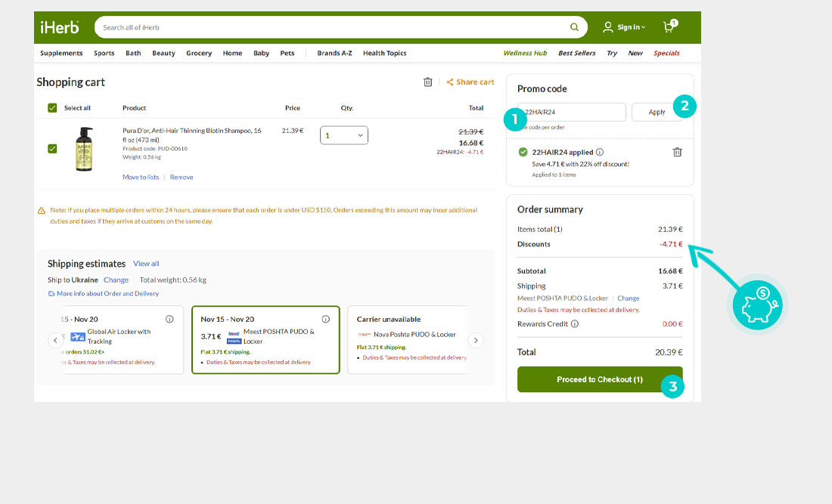The width and height of the screenshot is (832, 504).
Task: Open the shopping cart icon in header
Action: point(669,26)
